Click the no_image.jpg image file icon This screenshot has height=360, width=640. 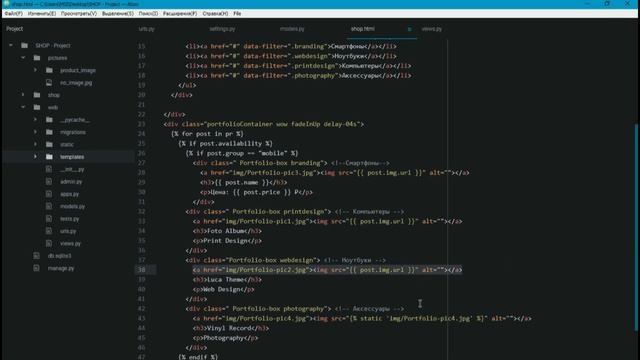coord(49,82)
